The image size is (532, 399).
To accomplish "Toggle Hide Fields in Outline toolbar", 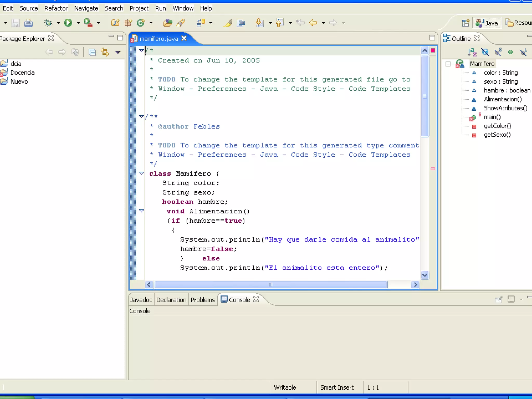I will [x=485, y=52].
